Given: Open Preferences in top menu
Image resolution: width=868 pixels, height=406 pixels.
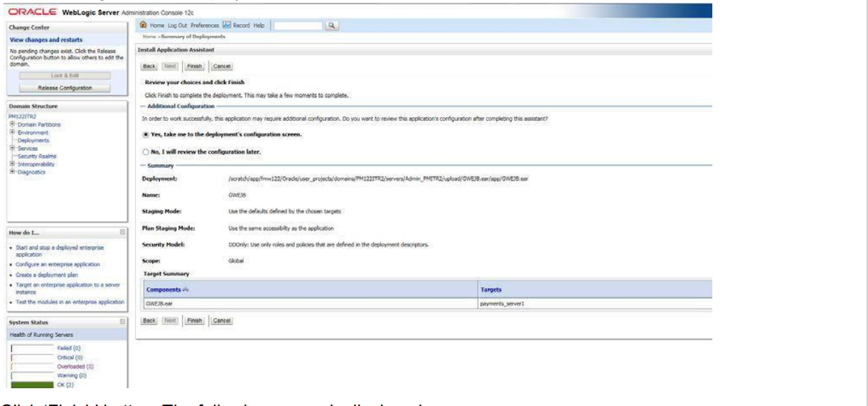Looking at the screenshot, I should pyautogui.click(x=206, y=26).
